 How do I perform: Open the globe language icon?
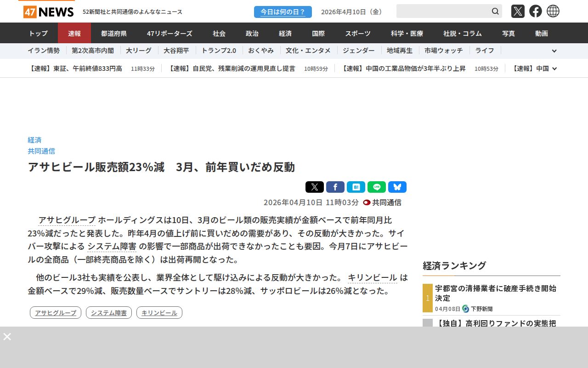(553, 11)
